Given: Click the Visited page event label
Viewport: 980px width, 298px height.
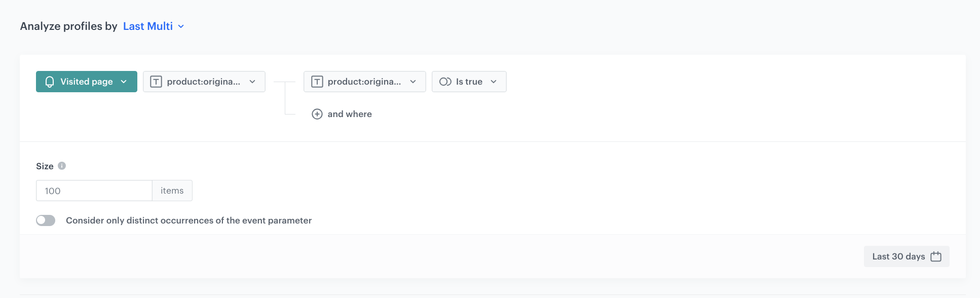Looking at the screenshot, I should [x=87, y=82].
